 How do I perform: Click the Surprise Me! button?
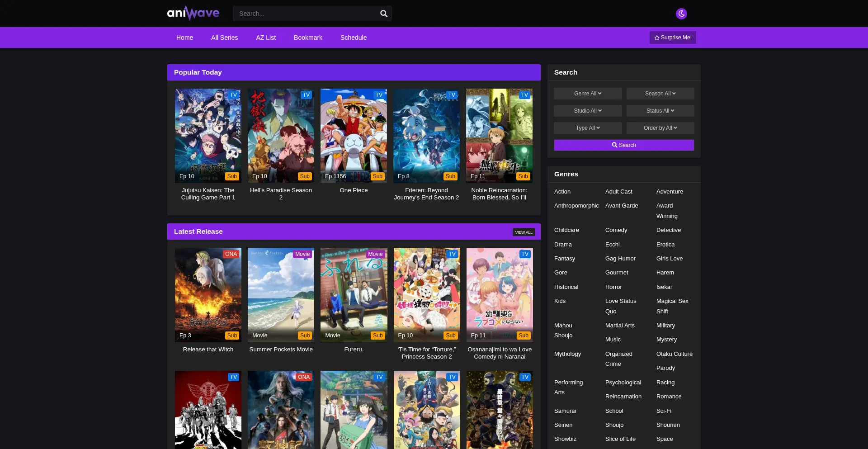point(673,38)
